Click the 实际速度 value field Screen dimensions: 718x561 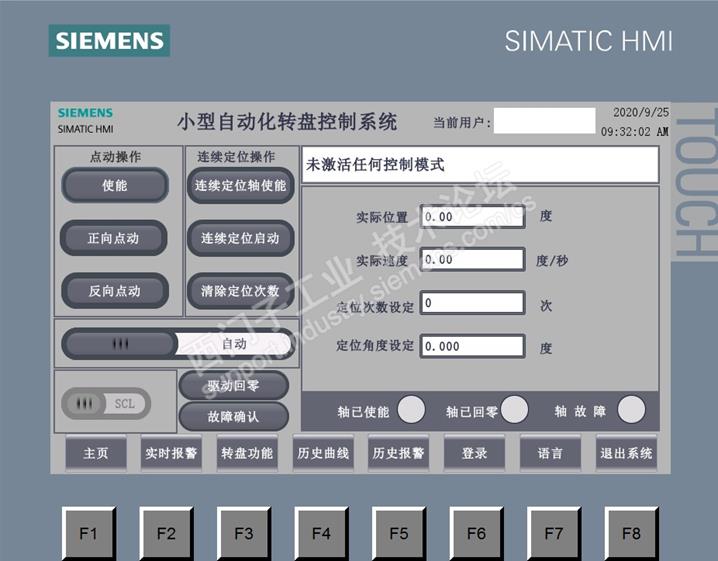473,260
